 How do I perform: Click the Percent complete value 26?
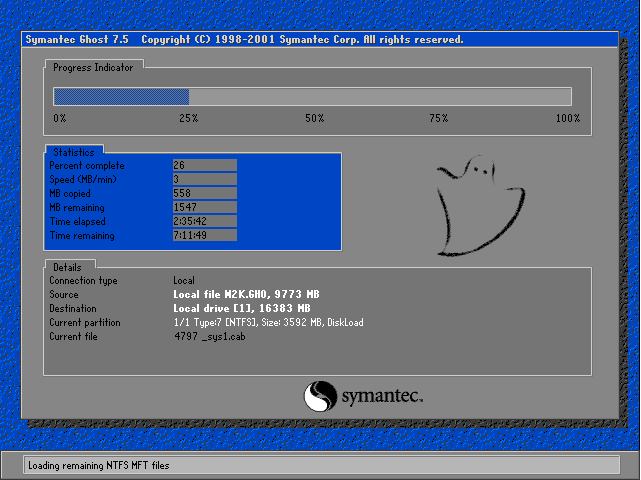click(205, 165)
